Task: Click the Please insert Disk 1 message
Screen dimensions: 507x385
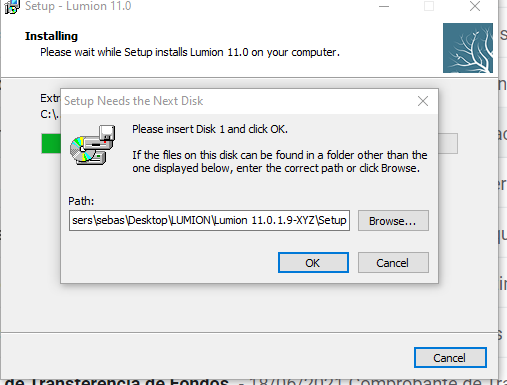Action: click(210, 129)
